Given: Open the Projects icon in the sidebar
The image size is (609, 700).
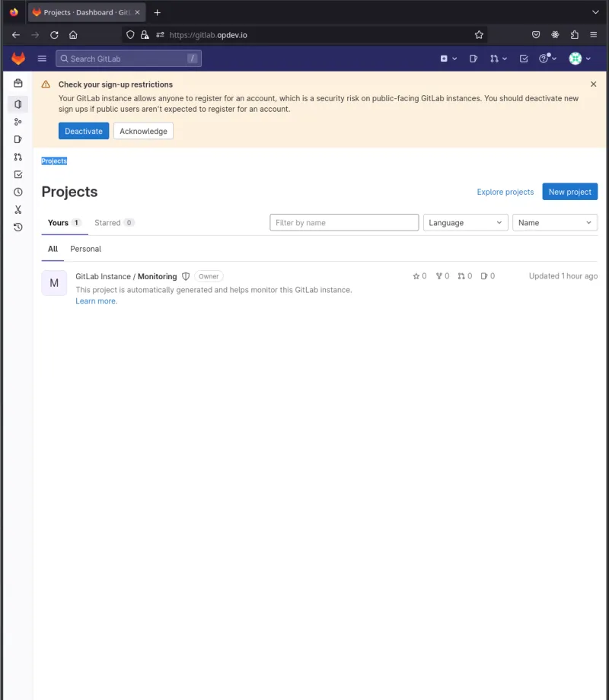Looking at the screenshot, I should click(x=18, y=104).
